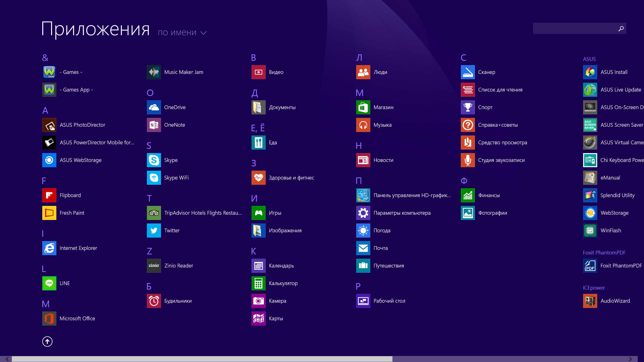Open the Видео app icon
Screen dimensions: 644x362
pyautogui.click(x=258, y=72)
